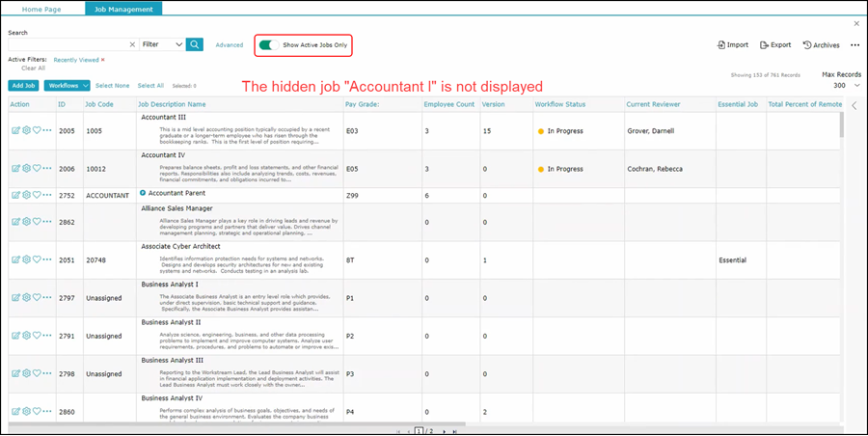Screen dimensions: 868x436
Task: Click inside the Search text field
Action: (66, 44)
